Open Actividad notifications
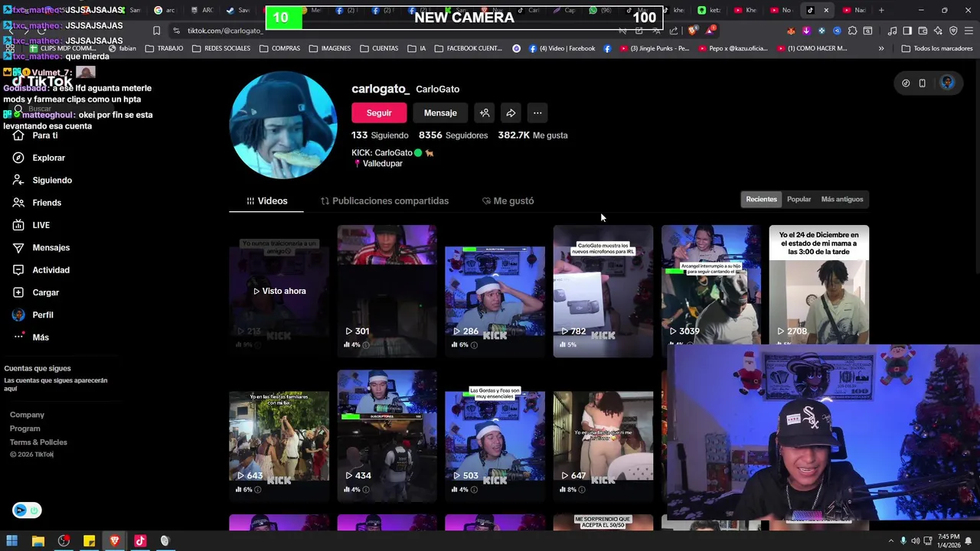The height and width of the screenshot is (551, 980). coord(41,270)
